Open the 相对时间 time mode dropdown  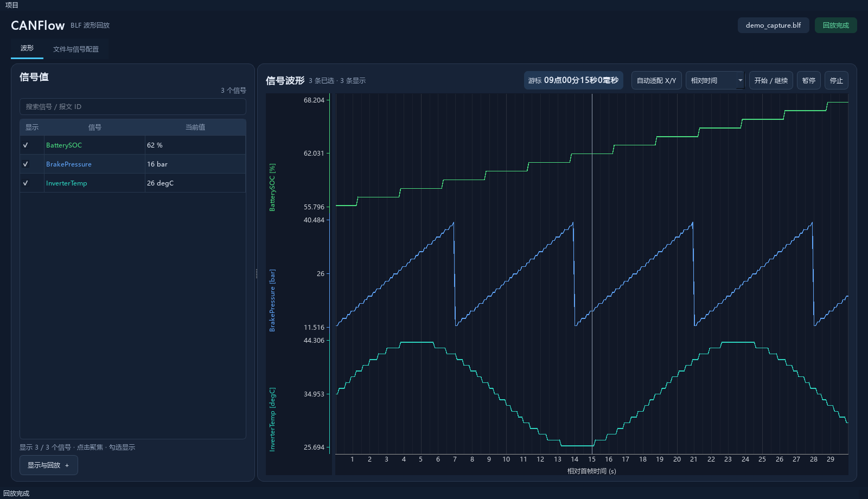pos(715,80)
